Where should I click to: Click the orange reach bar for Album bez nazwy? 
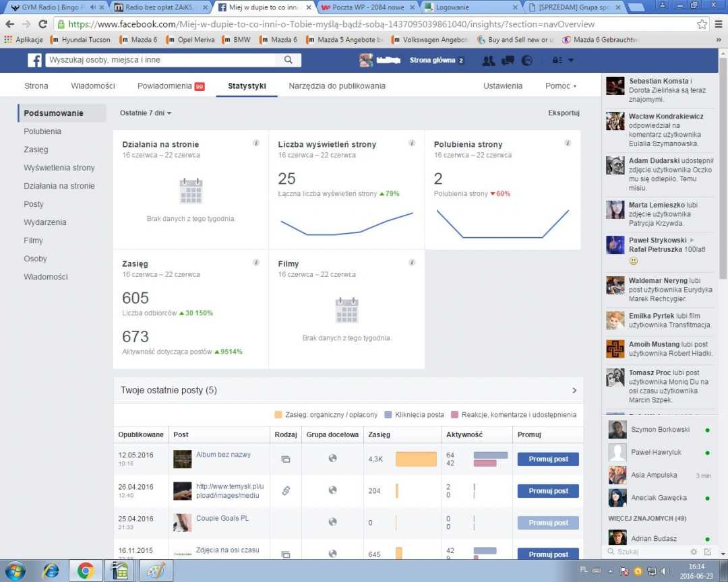pos(416,459)
